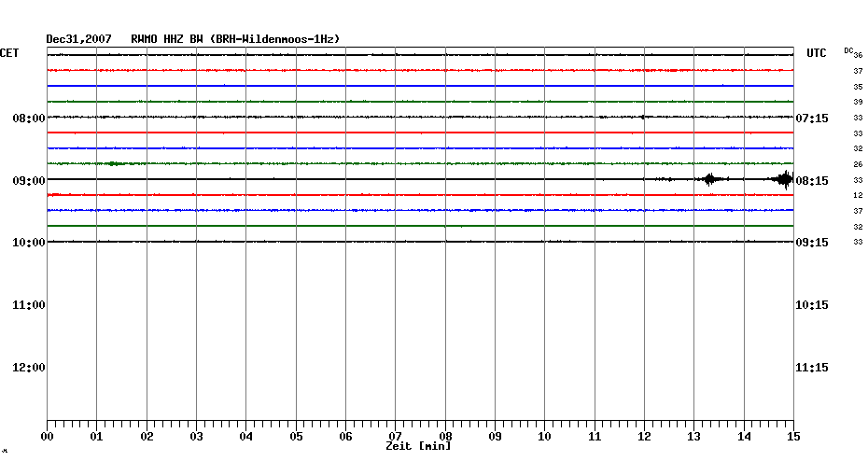The width and height of the screenshot is (868, 461).
Task: Click the small black disturbance at minute 12 on the 08:00 trace
Action: click(642, 117)
